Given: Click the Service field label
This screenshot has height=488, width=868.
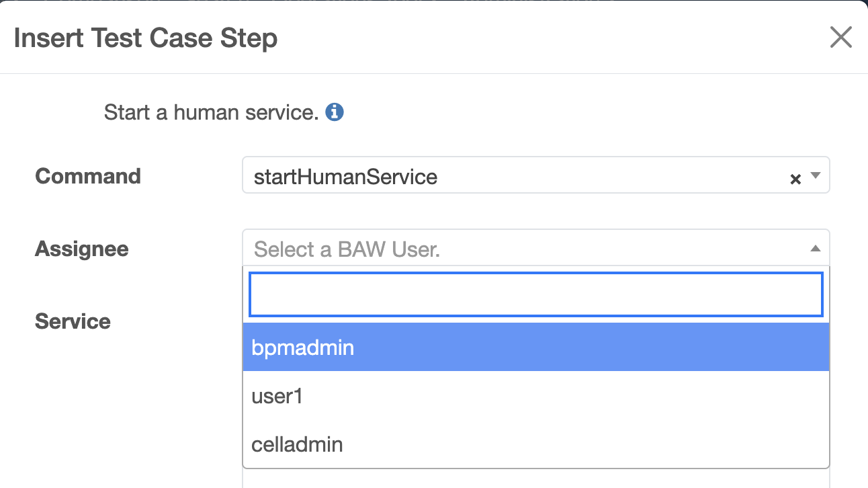Looking at the screenshot, I should coord(73,321).
